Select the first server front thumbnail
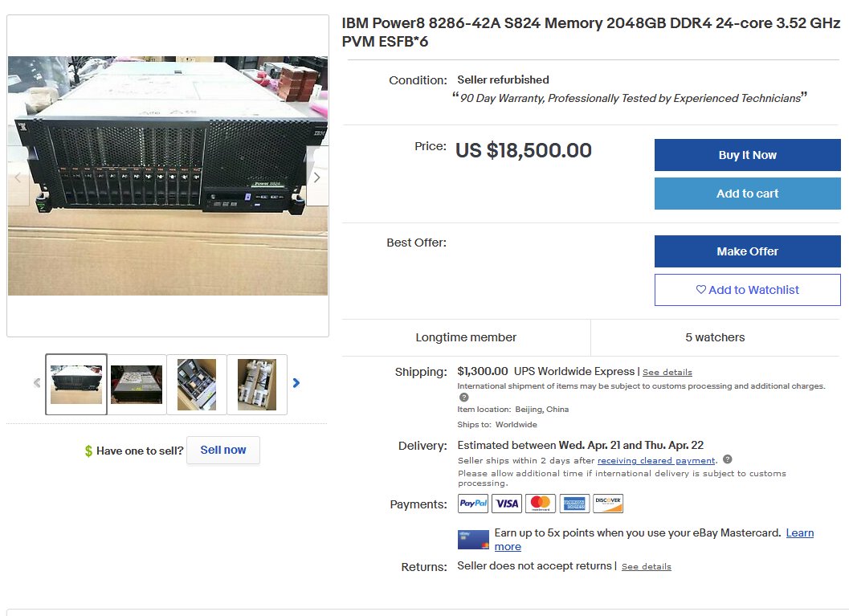 tap(76, 385)
